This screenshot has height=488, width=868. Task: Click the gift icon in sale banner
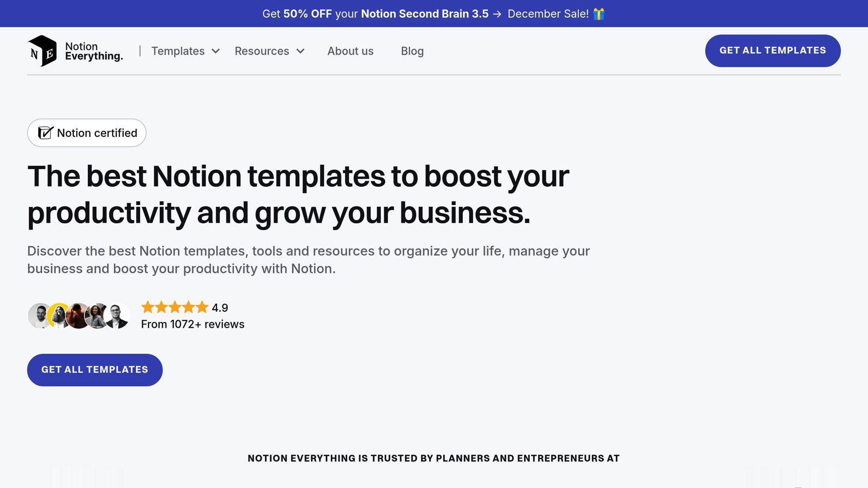pyautogui.click(x=599, y=14)
